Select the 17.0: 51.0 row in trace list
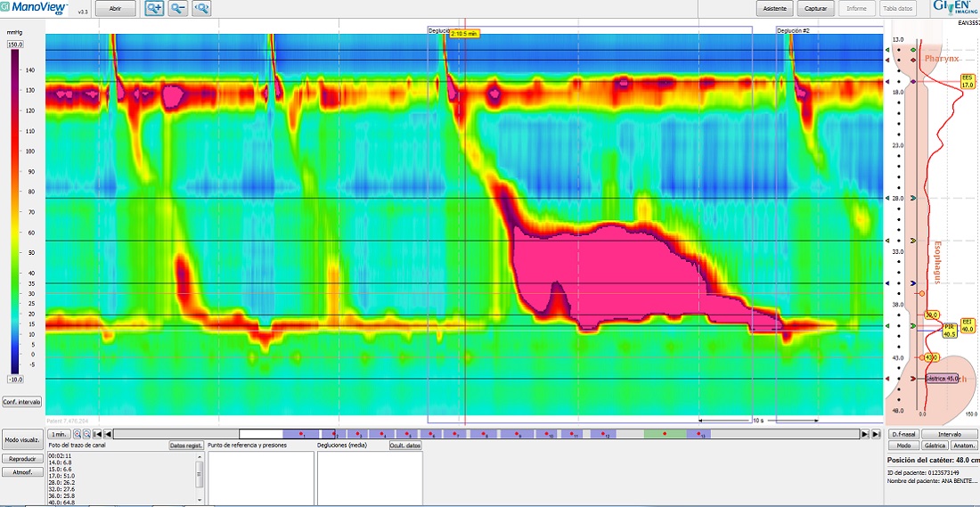Screen dimensions: 980x507 tap(61, 476)
